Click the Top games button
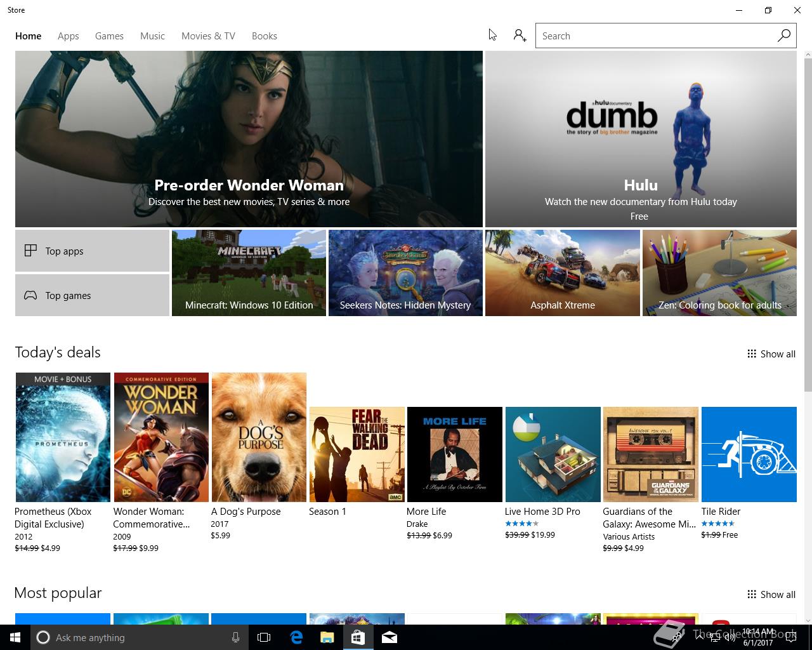 [x=92, y=295]
